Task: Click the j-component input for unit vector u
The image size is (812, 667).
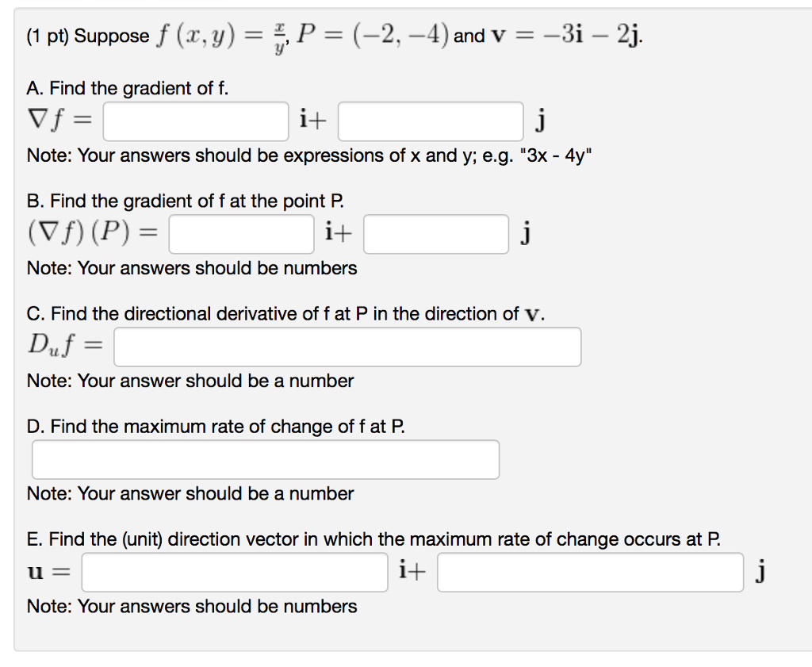Action: pyautogui.click(x=592, y=572)
